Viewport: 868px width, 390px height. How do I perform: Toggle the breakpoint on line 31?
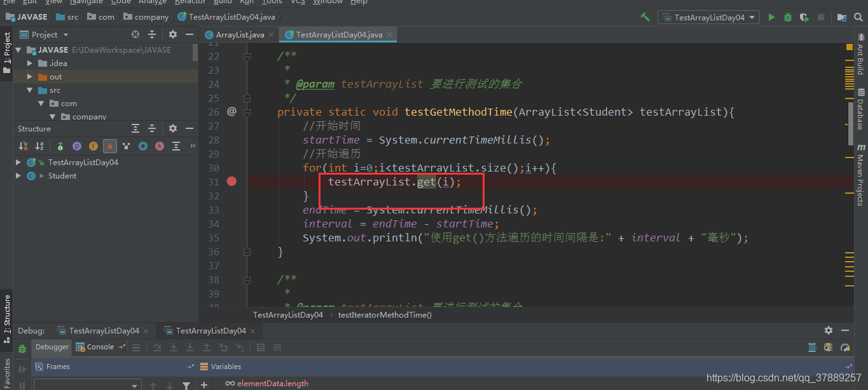[x=231, y=182]
